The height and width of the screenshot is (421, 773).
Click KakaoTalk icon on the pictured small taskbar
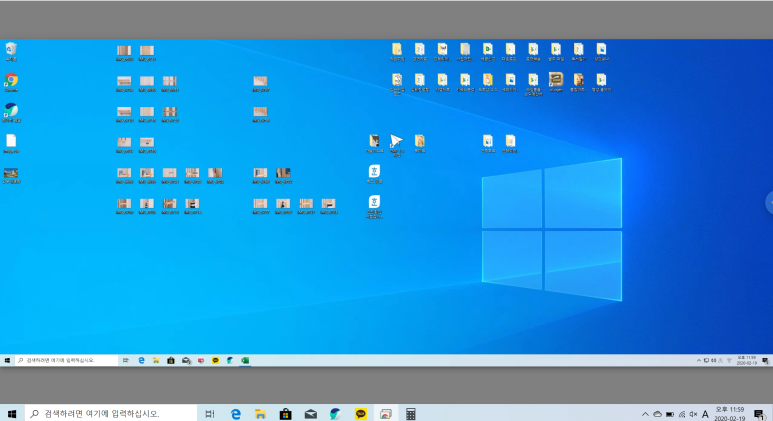tap(215, 360)
